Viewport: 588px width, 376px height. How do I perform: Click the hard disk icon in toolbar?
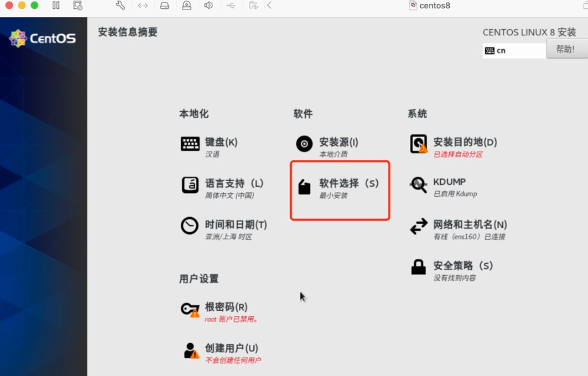click(165, 5)
